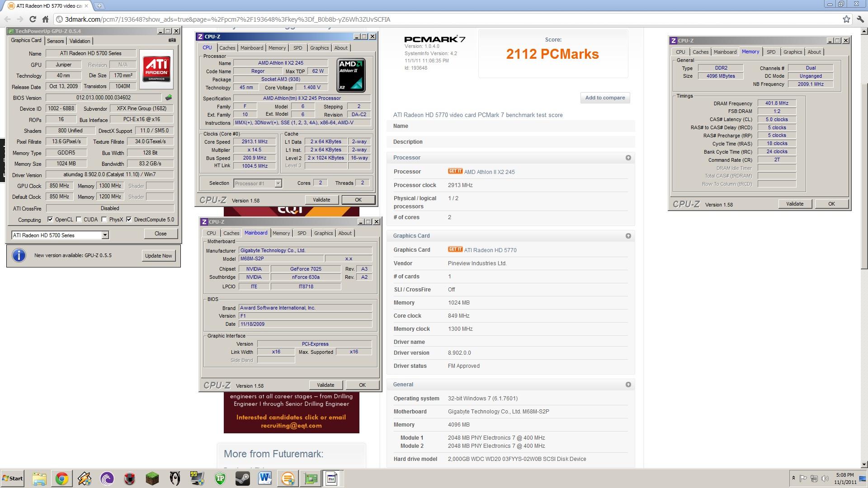Launch Winamp from the taskbar

(85, 479)
